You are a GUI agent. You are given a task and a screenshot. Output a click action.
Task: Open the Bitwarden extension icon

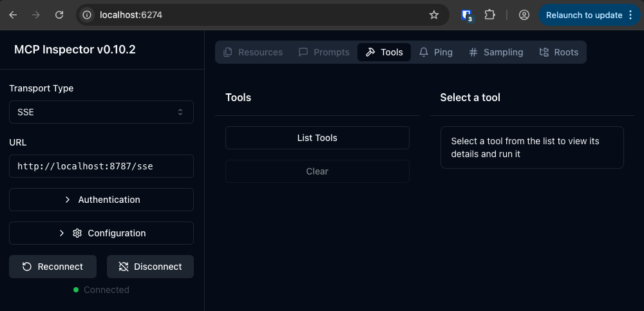(x=467, y=15)
